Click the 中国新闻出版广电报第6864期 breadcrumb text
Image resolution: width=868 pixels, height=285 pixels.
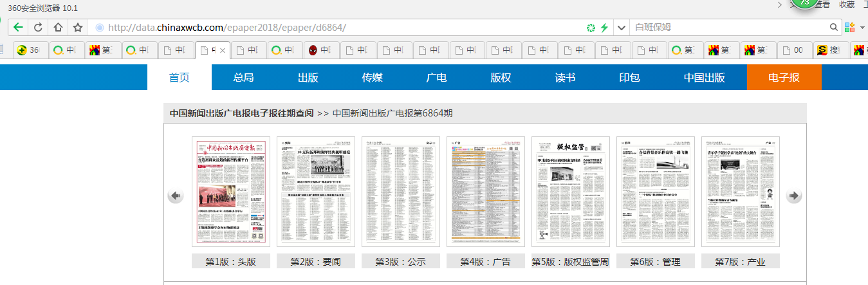point(392,113)
